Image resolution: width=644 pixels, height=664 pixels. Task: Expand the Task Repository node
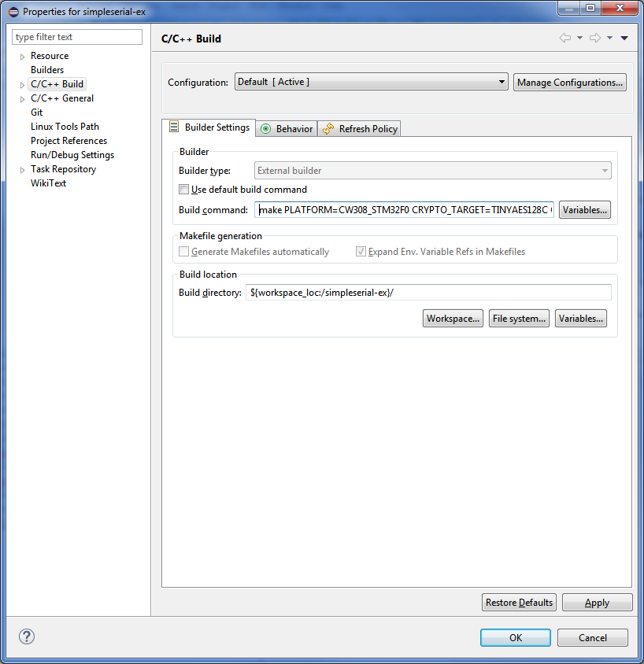pyautogui.click(x=22, y=170)
